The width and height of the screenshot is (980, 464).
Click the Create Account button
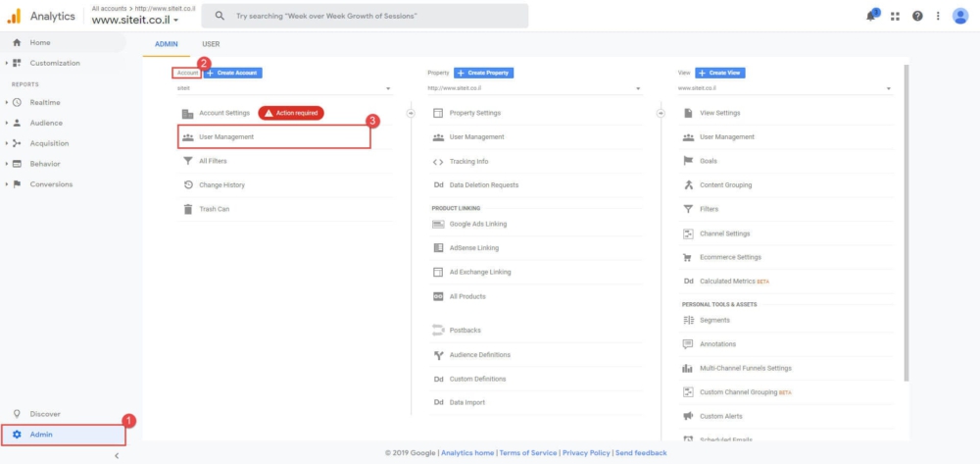tap(232, 74)
